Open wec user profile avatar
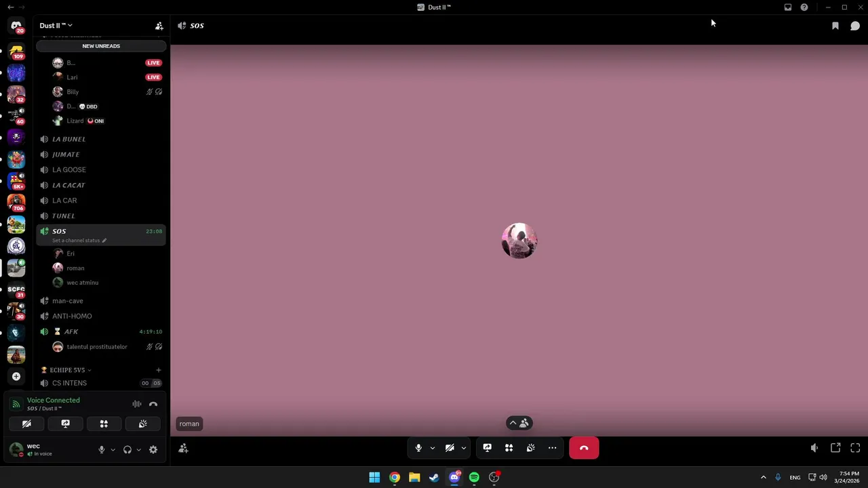The height and width of the screenshot is (488, 868). coord(16,449)
